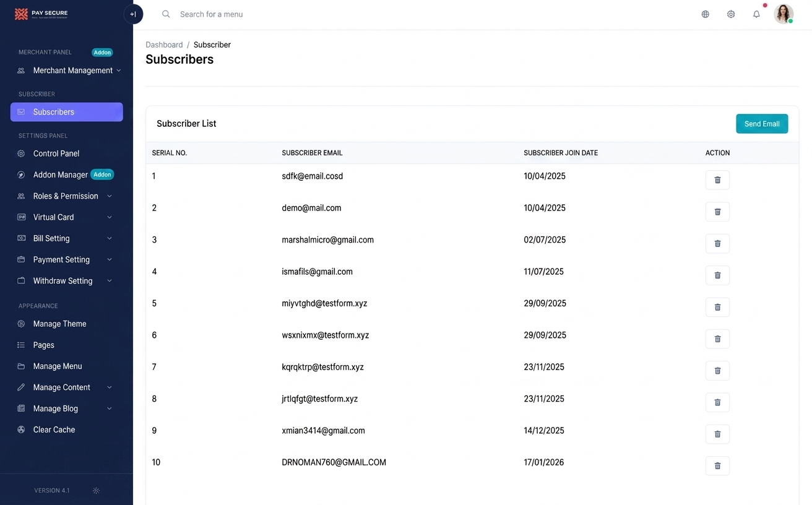Click the Send Email button
812x505 pixels.
[x=762, y=124]
